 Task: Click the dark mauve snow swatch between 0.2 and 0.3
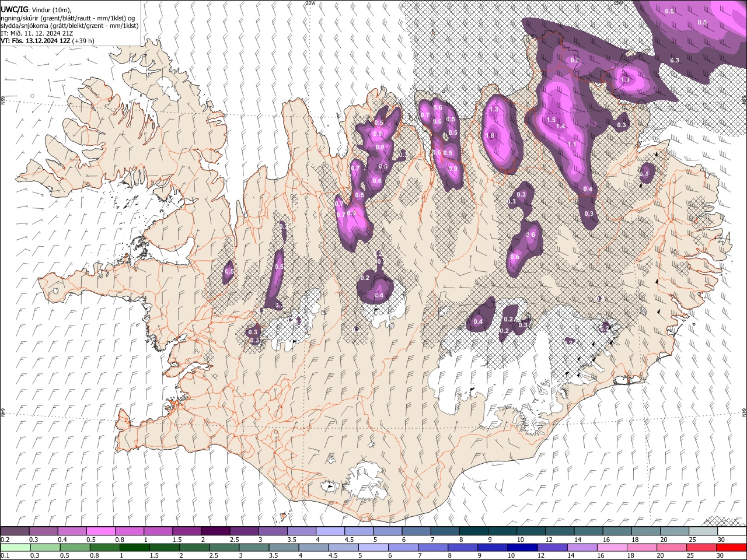15,531
